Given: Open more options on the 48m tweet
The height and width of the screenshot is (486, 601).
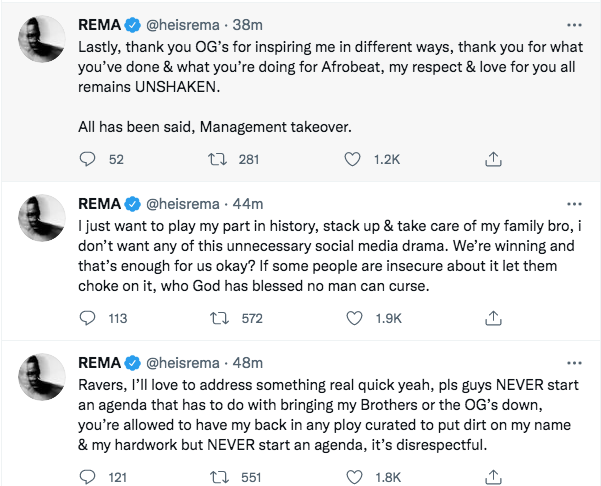Looking at the screenshot, I should (572, 363).
